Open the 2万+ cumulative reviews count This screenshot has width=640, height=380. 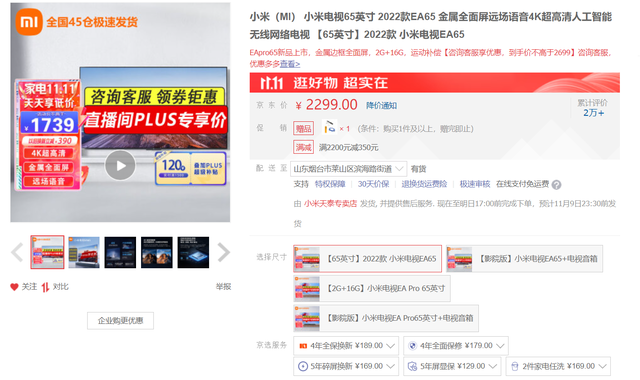pos(593,113)
